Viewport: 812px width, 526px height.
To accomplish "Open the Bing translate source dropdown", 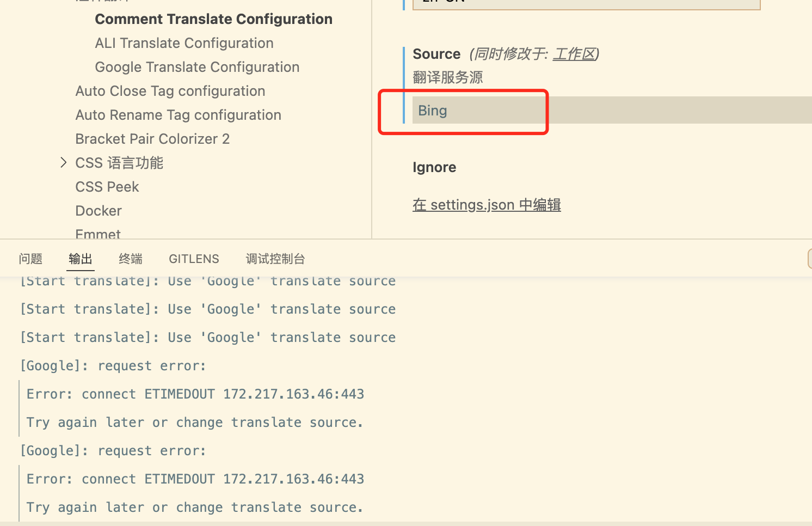I will coord(479,111).
